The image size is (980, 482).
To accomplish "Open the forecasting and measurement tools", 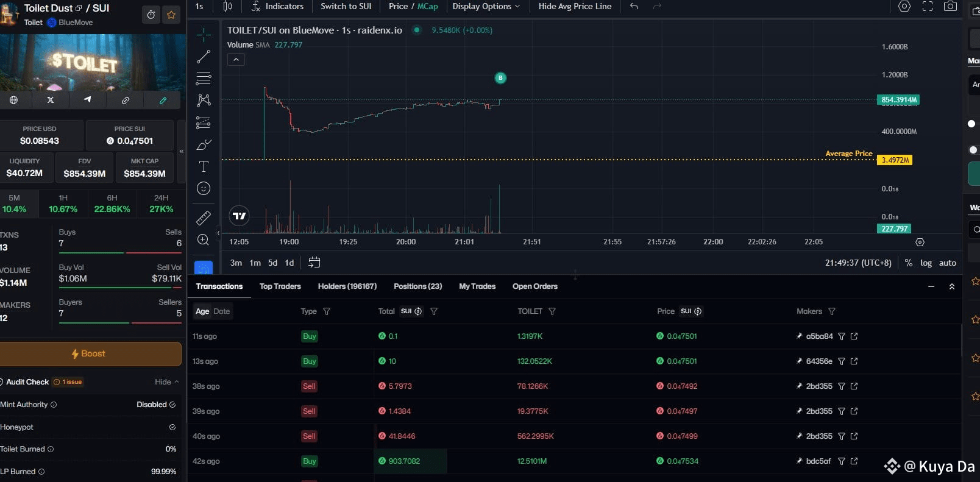I will (x=204, y=122).
